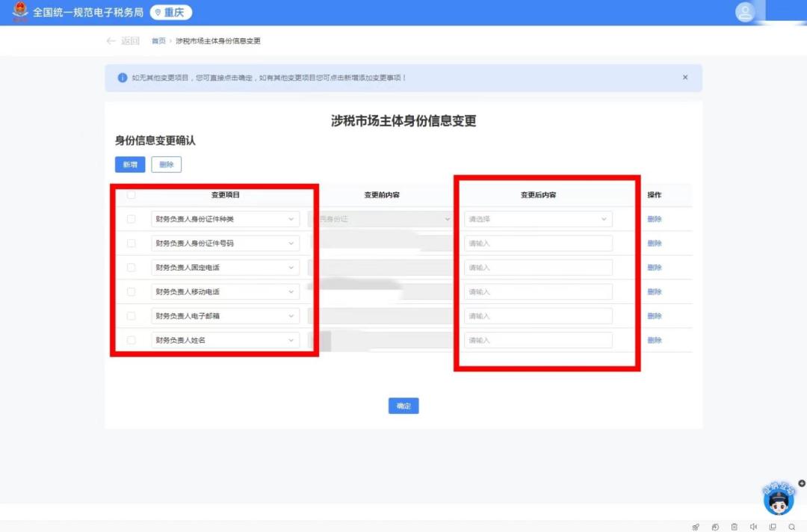
Task: Open the 财务负责人移动电话 change item dropdown
Action: point(225,291)
